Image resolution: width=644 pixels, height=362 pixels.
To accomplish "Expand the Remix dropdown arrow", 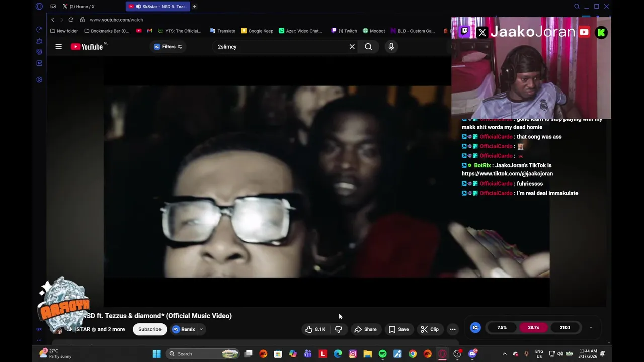I will [x=201, y=329].
